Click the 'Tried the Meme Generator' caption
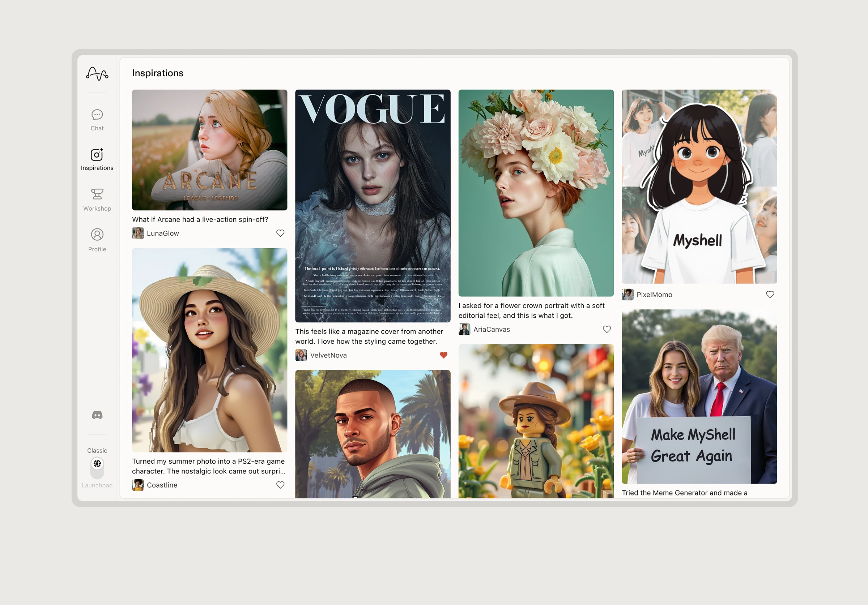This screenshot has width=868, height=605. point(685,493)
